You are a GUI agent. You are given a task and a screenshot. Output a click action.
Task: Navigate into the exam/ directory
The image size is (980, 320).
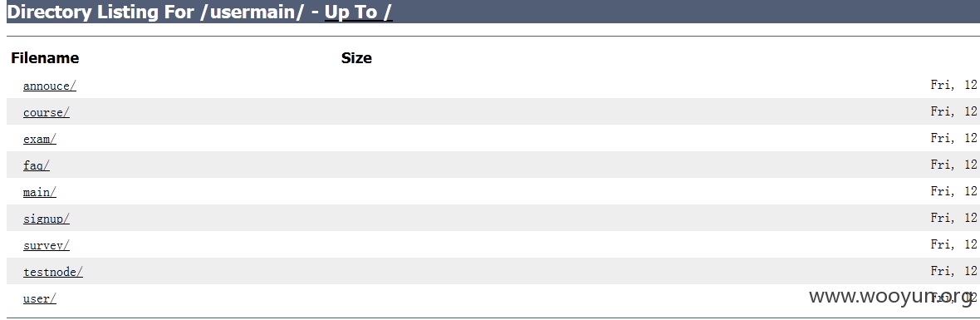(x=39, y=140)
